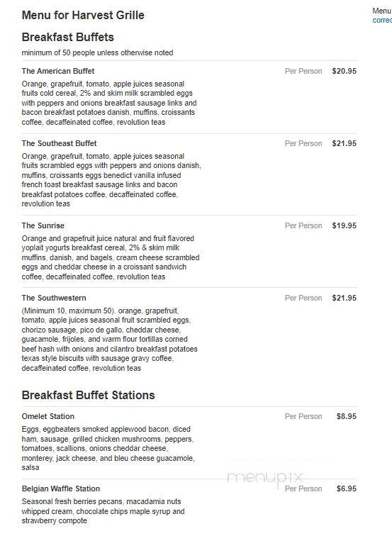Click 'Per Person' label beside American Buffet

[x=303, y=71]
